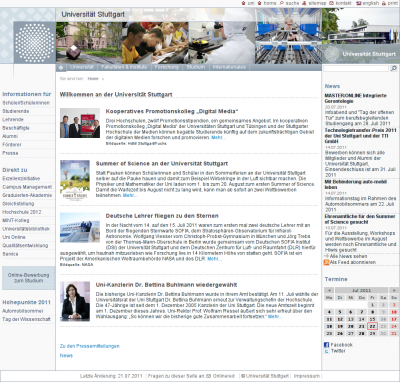Open the 'News' link below Pressemitteilungen
Viewport: 400px width, 382px height.
(x=66, y=356)
